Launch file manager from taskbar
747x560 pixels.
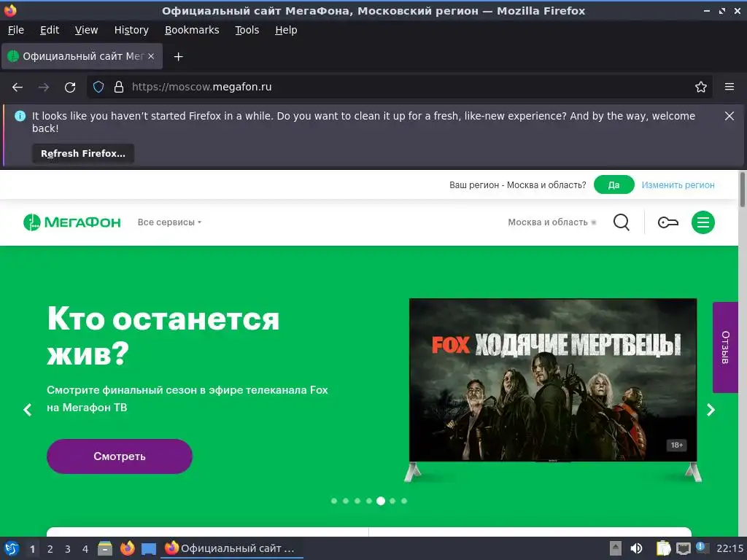pyautogui.click(x=105, y=548)
